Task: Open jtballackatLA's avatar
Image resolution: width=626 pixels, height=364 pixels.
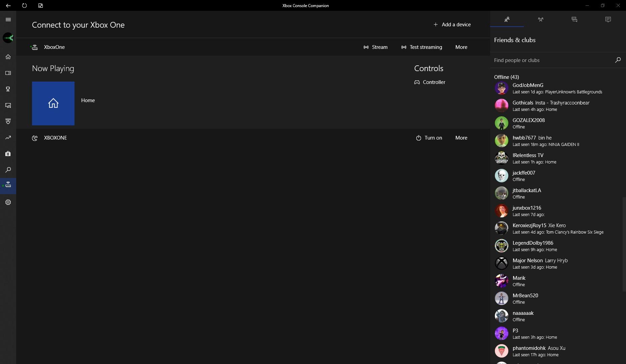Action: [x=501, y=193]
